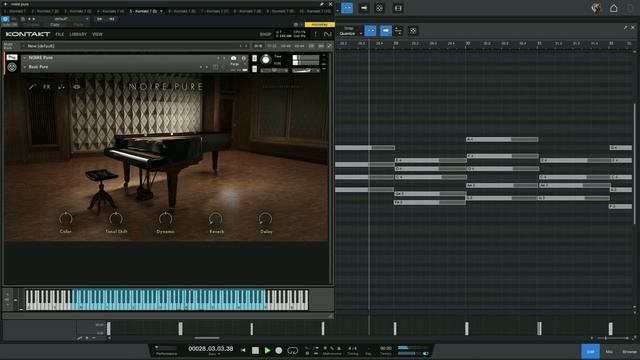Viewport: 640px width, 360px height.
Task: Click the top arrow tool icon above the editor
Action: tap(364, 8)
